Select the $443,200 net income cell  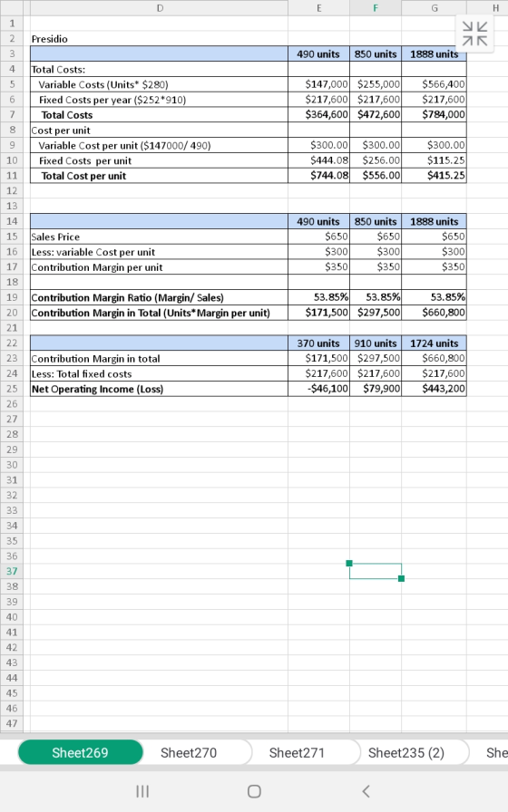[434, 389]
